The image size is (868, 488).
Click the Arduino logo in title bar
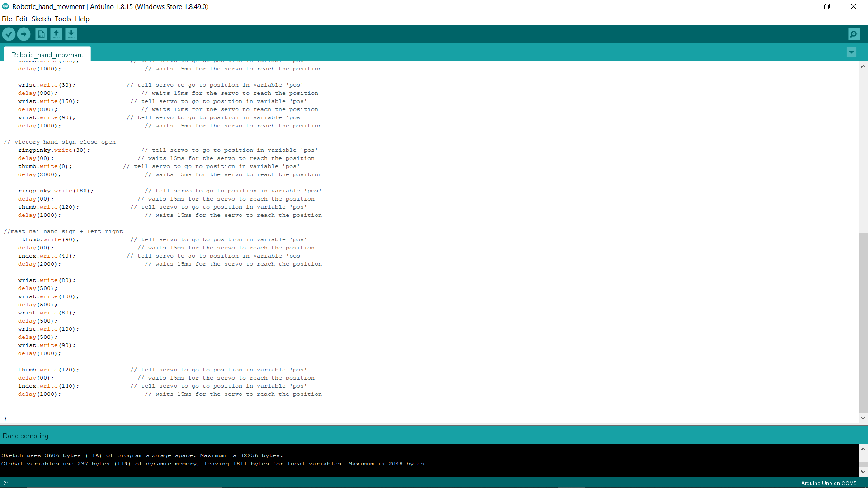point(5,6)
